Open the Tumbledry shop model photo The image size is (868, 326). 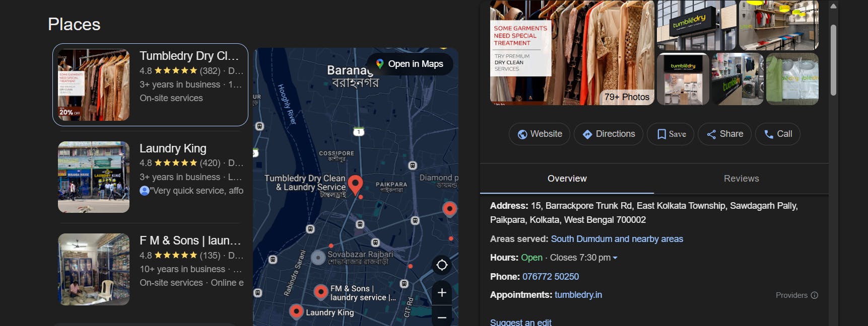pos(683,79)
